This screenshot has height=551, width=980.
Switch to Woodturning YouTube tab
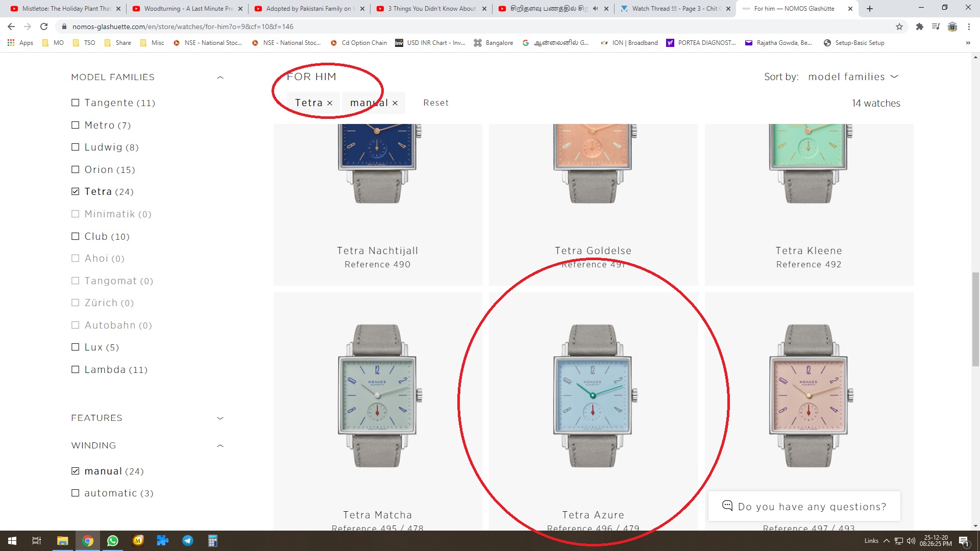pos(187,9)
